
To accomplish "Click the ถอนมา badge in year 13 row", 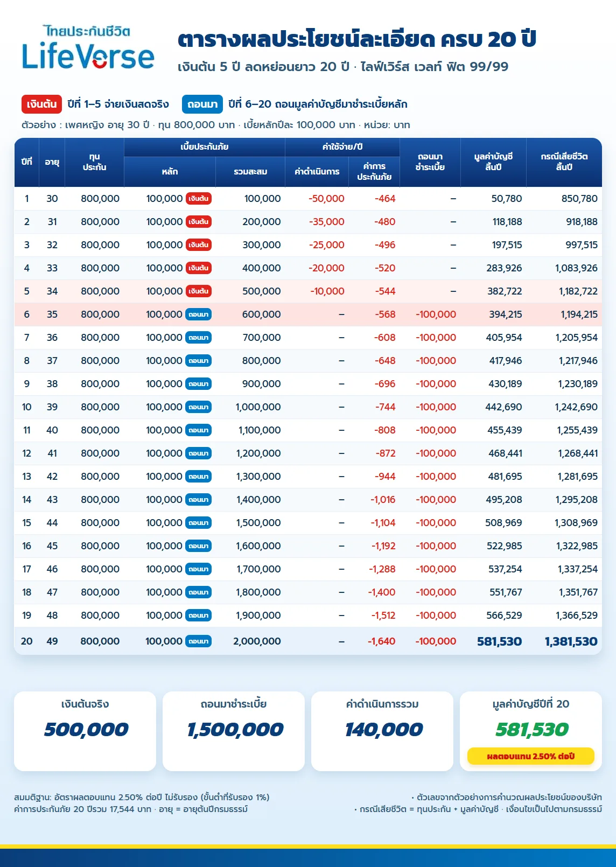I will (199, 476).
